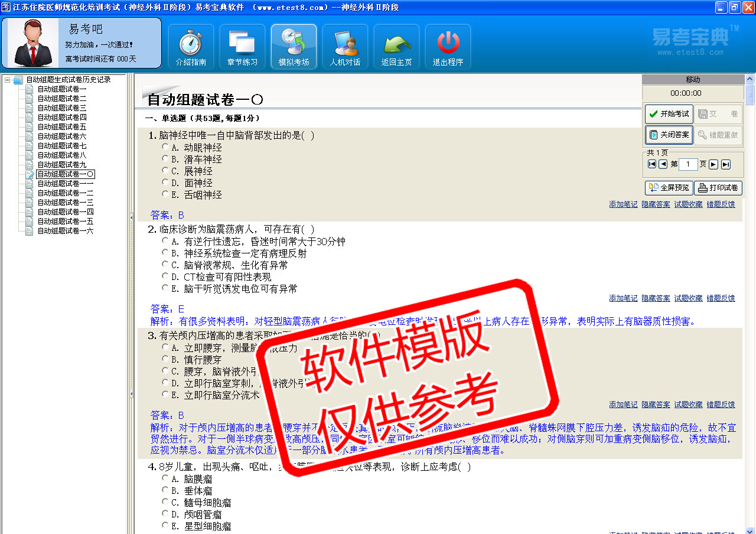Jump to last page arrow

726,164
